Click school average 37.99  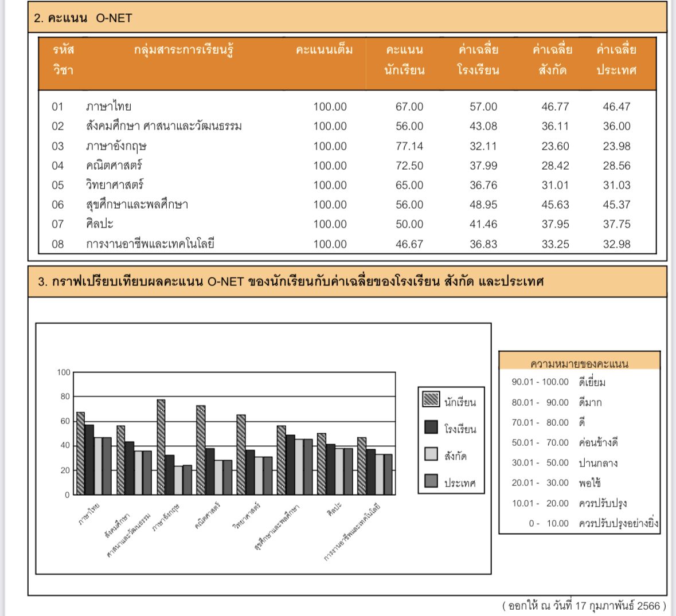coord(483,166)
